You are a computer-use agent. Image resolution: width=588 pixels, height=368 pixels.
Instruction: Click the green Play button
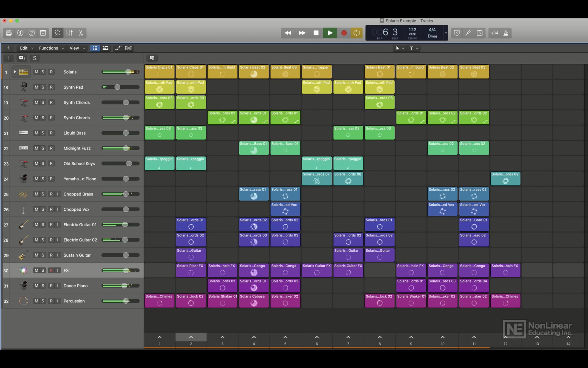click(330, 33)
